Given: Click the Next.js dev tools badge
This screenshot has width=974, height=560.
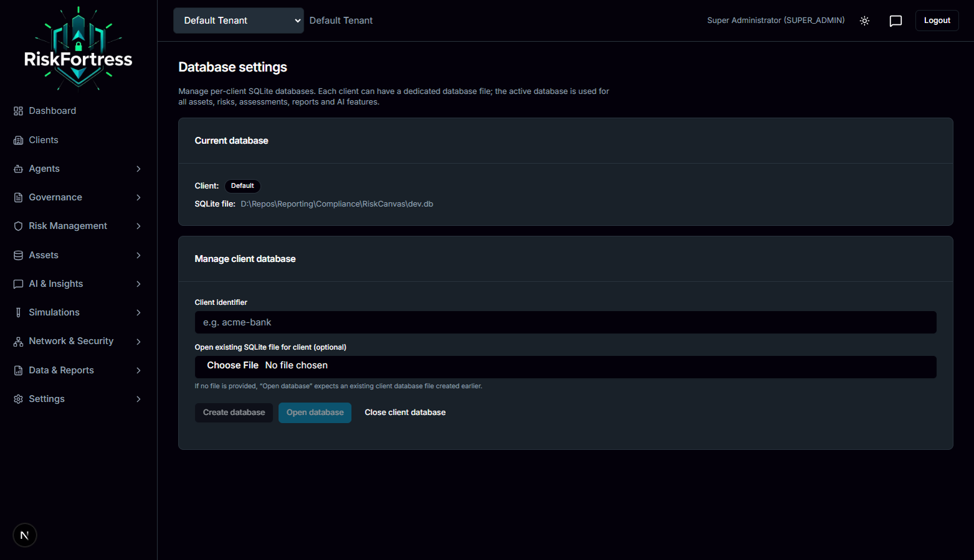Looking at the screenshot, I should click(x=24, y=534).
